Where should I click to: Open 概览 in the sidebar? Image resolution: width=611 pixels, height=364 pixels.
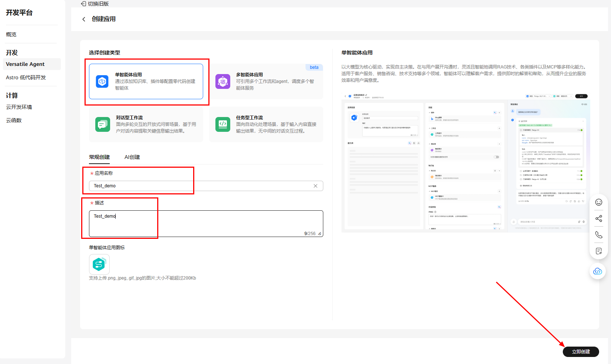click(x=11, y=34)
